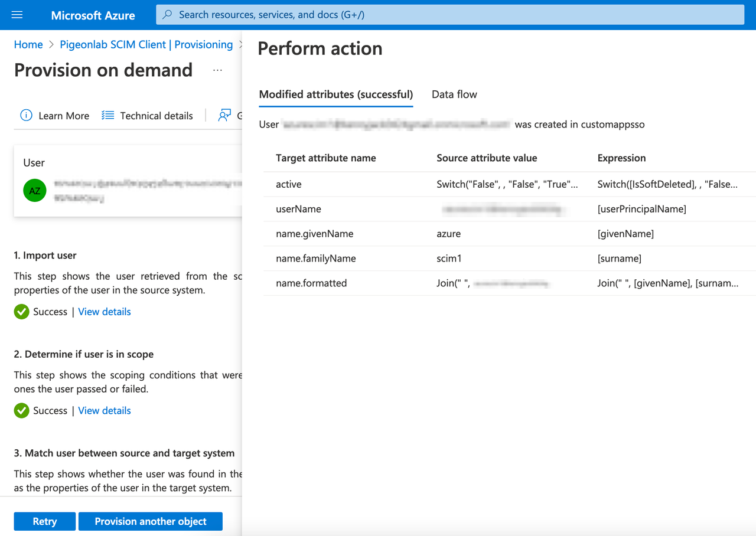This screenshot has width=756, height=536.
Task: View details for Import user step
Action: [x=105, y=312]
